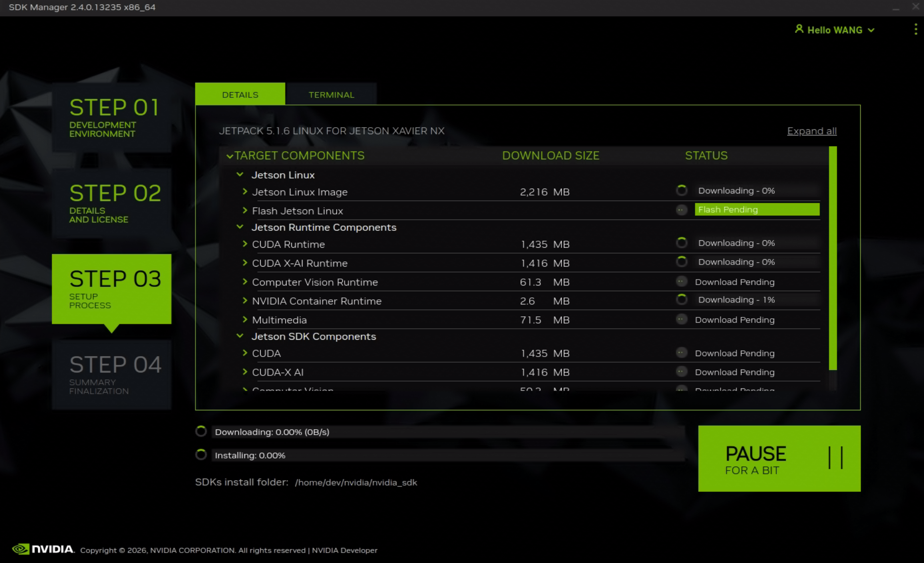Screen dimensions: 924x563
Task: Collapse the Jetson SDK Components group
Action: click(240, 336)
